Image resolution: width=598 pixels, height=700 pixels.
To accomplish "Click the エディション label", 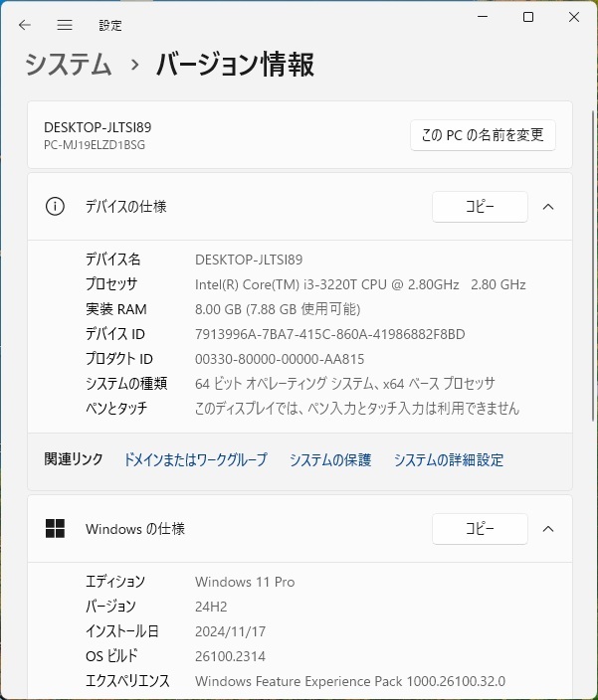I will 115,582.
